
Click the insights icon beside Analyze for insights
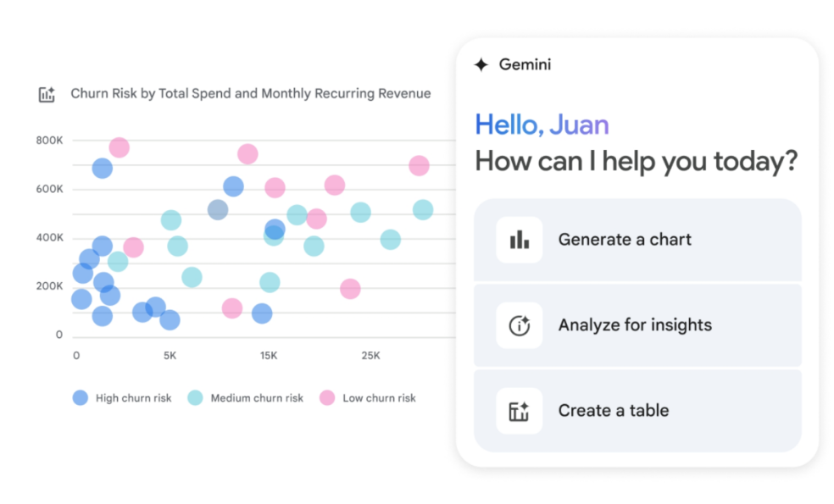519,325
